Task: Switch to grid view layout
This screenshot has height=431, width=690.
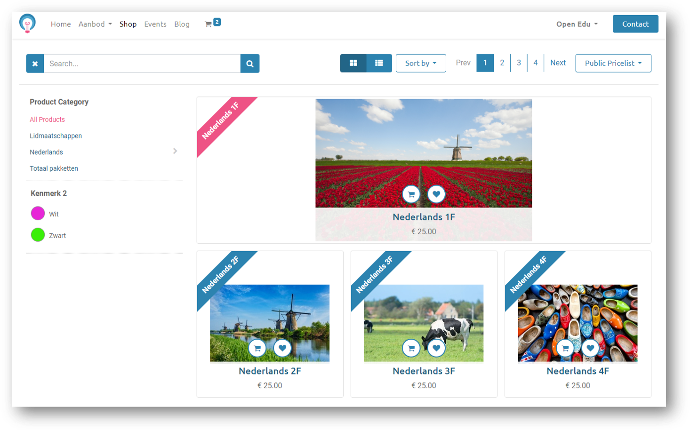Action: point(353,63)
